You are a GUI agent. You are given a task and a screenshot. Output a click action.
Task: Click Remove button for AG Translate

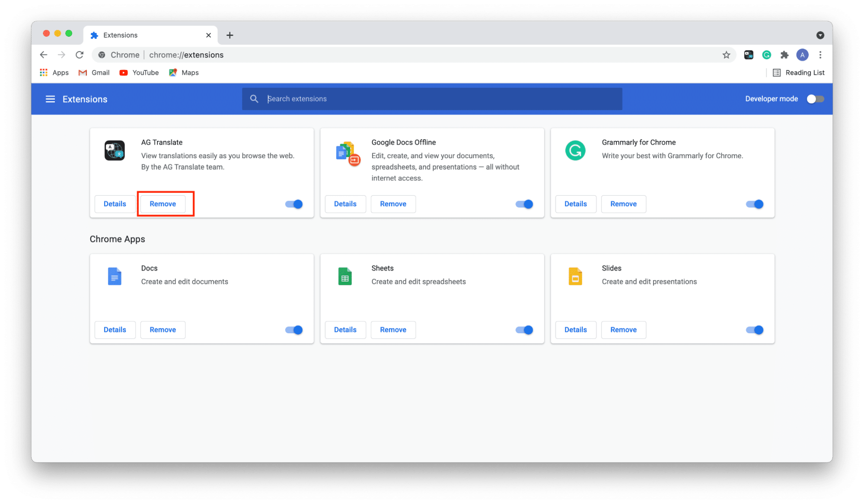click(x=163, y=204)
